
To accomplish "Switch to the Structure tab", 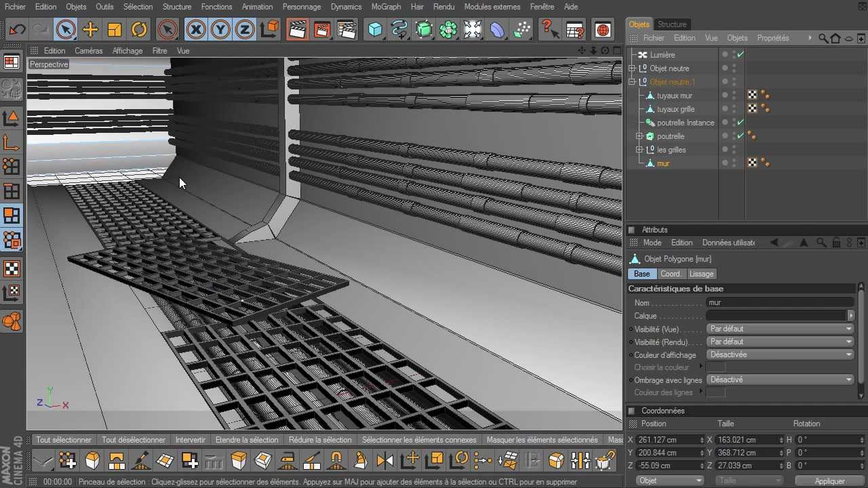I will 672,24.
